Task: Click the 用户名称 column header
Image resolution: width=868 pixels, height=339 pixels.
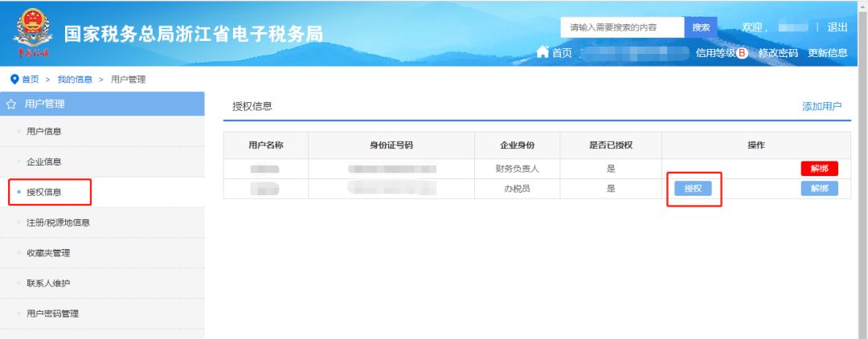Action: (x=266, y=145)
